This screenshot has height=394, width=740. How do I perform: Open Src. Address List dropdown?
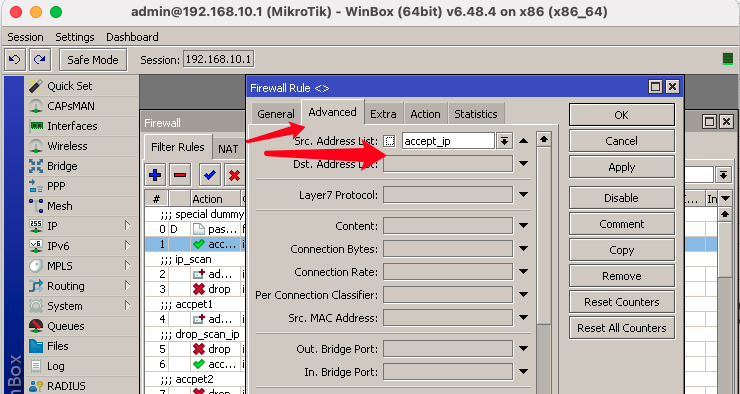(505, 141)
